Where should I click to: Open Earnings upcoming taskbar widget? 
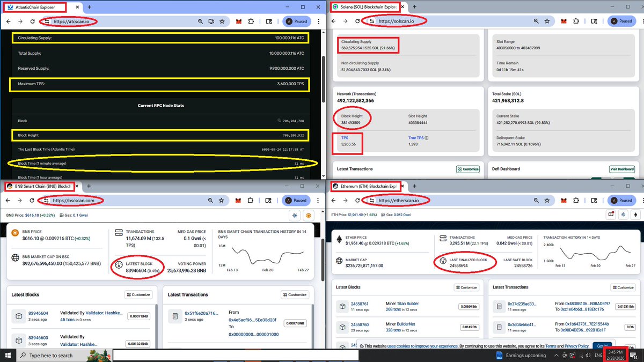coord(521,355)
